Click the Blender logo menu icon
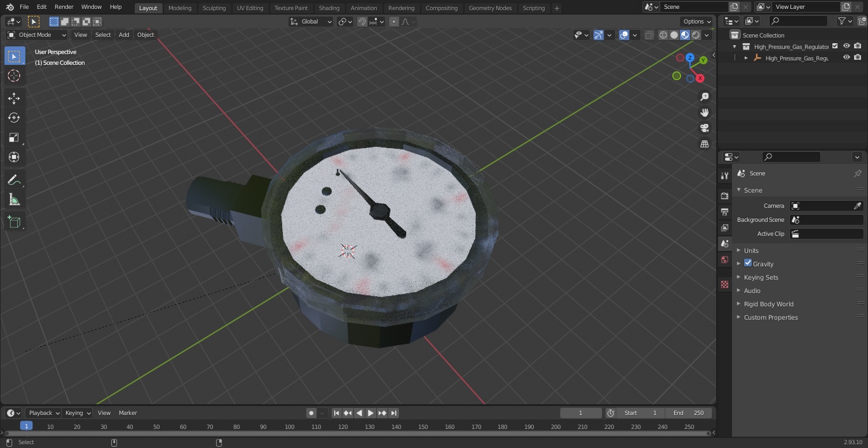The image size is (868, 448). coord(11,7)
